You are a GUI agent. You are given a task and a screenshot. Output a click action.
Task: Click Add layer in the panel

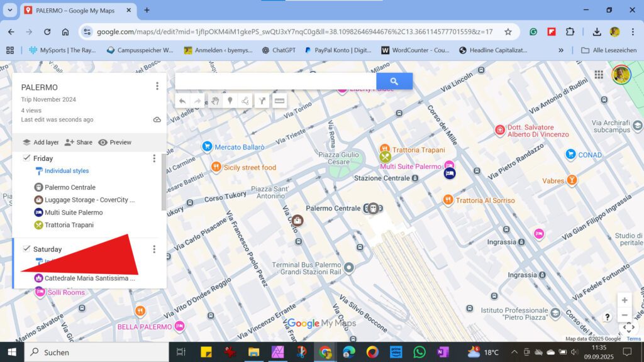tap(40, 143)
